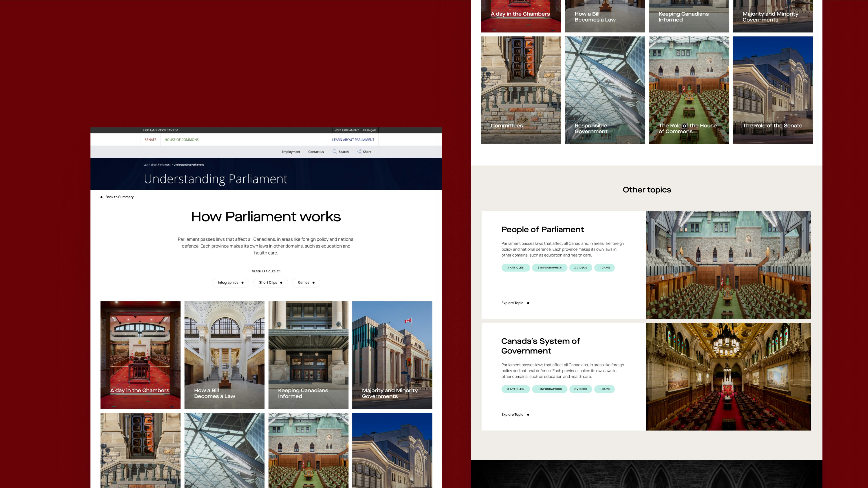Click 8 Articles tag under People of Parliament
Image resolution: width=868 pixels, height=488 pixels.
[516, 268]
